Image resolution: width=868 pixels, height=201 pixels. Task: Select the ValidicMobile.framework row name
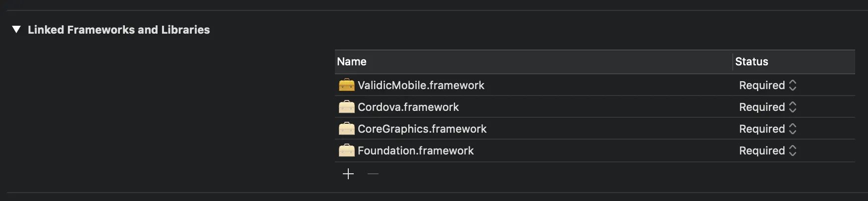pos(421,85)
